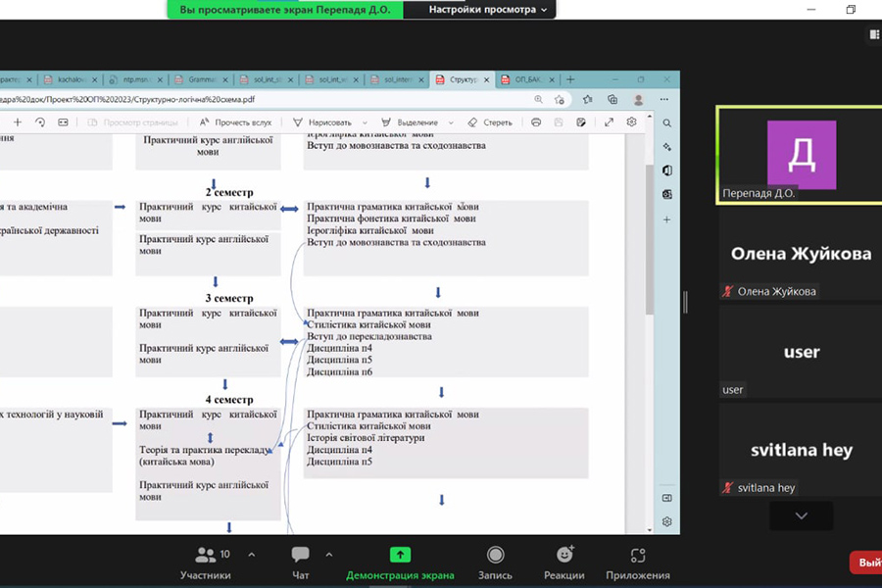Expand the Выделение color options arrow
Screen dimensions: 882x588
coord(451,122)
